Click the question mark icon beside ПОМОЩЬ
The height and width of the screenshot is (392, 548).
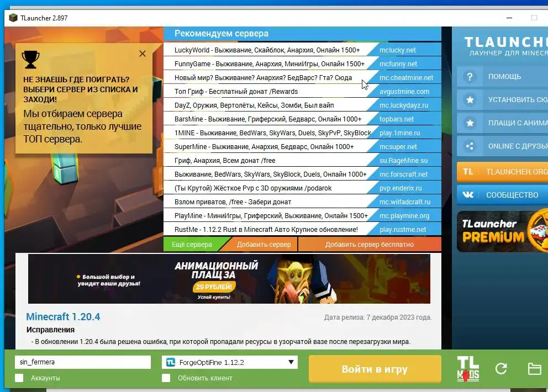(x=470, y=77)
